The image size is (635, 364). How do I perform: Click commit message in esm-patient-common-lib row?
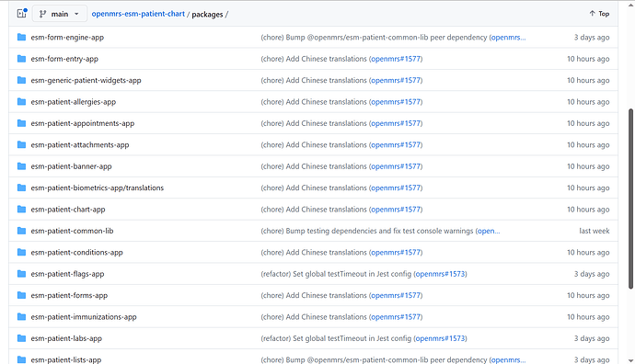pyautogui.click(x=368, y=231)
